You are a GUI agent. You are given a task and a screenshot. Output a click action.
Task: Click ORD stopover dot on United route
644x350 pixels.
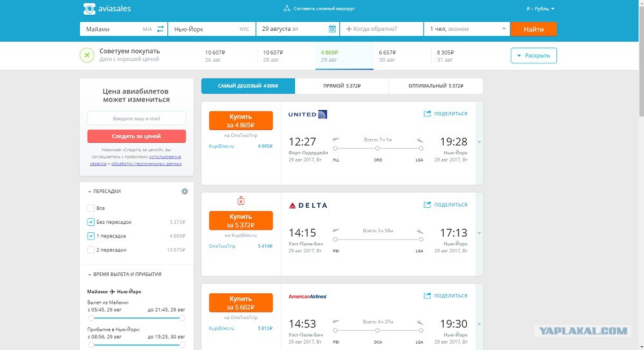point(377,149)
